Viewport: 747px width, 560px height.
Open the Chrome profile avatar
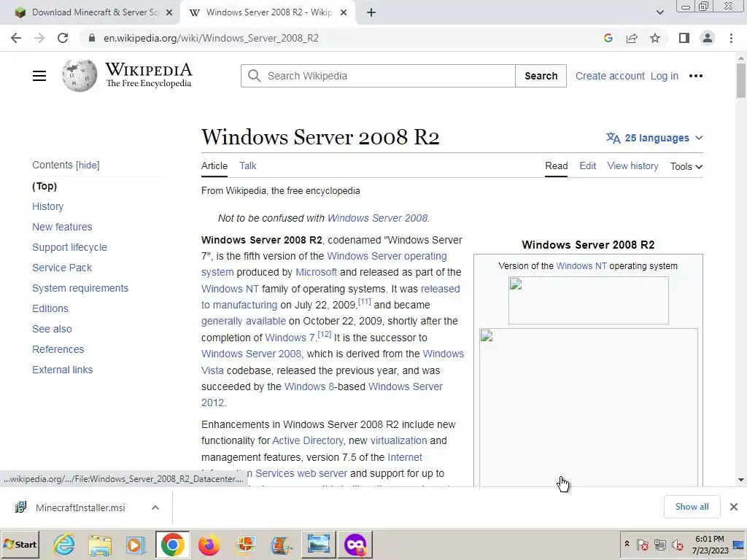[708, 38]
